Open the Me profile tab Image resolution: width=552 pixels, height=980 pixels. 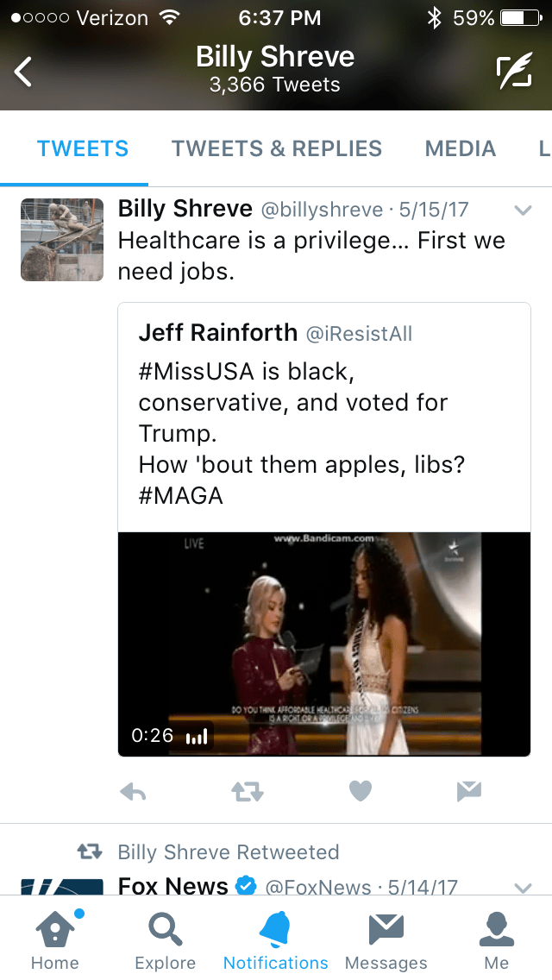tap(496, 939)
